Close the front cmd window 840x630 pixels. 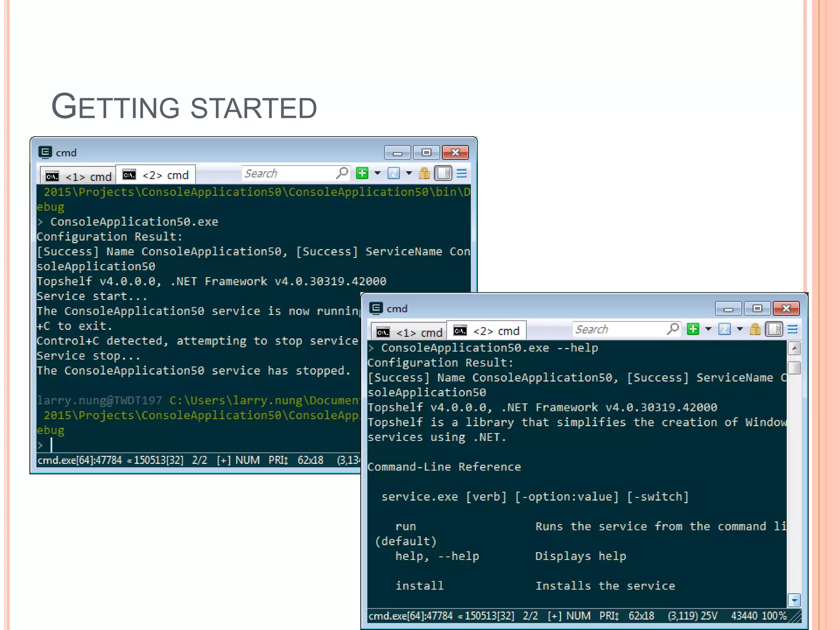pos(786,308)
